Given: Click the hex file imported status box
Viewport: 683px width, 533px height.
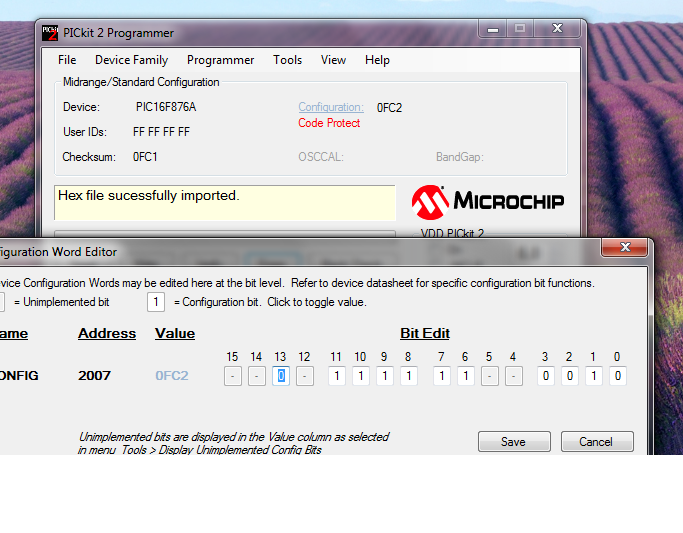Looking at the screenshot, I should pos(225,202).
